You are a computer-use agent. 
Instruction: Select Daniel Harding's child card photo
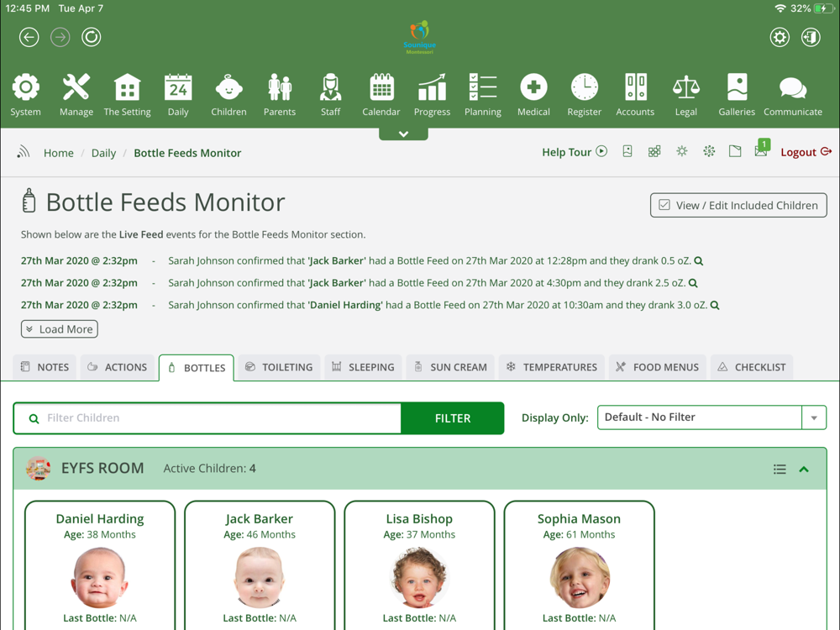tap(100, 578)
